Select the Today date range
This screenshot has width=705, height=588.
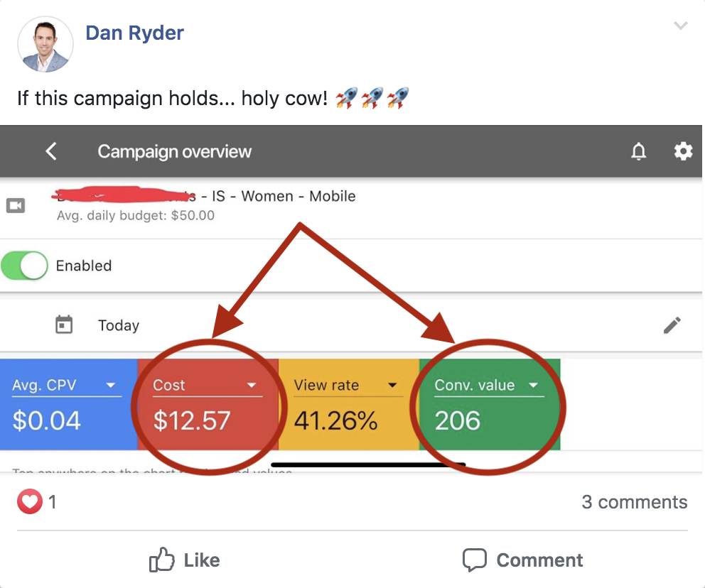click(x=119, y=325)
